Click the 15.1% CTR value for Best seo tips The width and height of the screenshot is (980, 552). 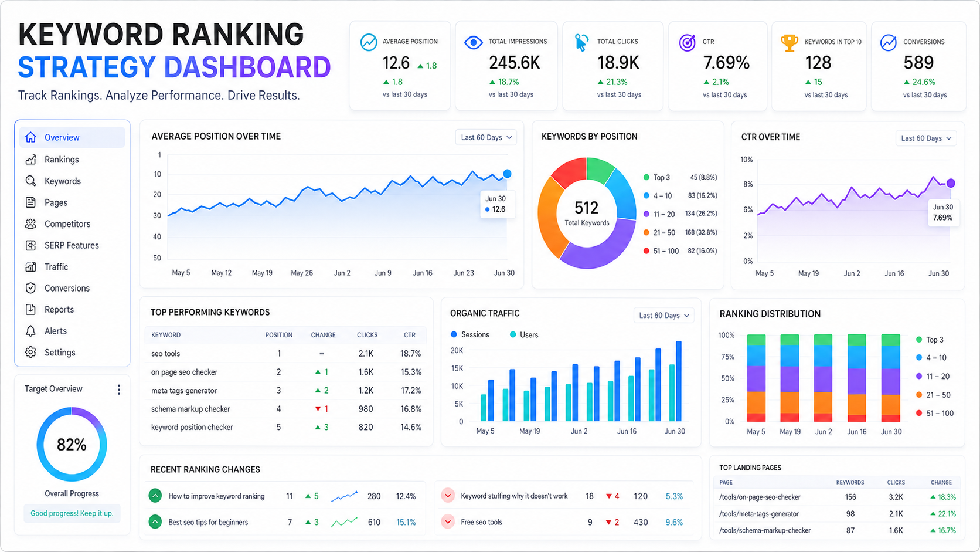click(x=406, y=522)
